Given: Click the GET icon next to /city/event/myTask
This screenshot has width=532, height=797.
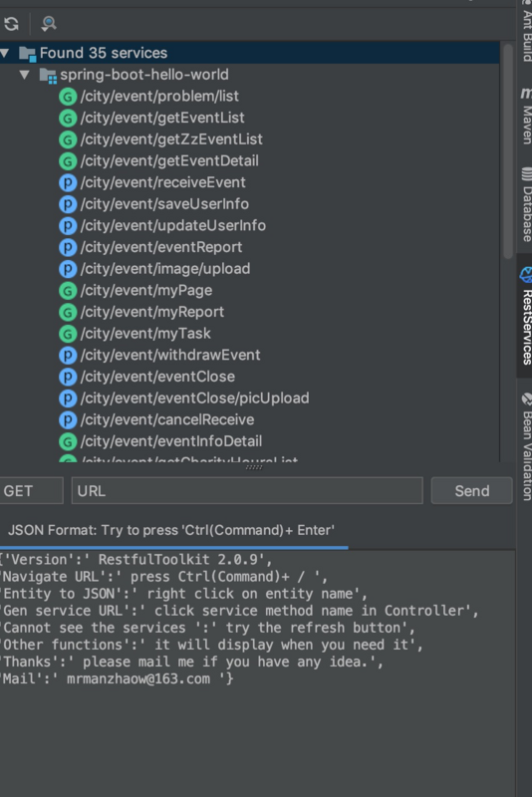Looking at the screenshot, I should 68,334.
